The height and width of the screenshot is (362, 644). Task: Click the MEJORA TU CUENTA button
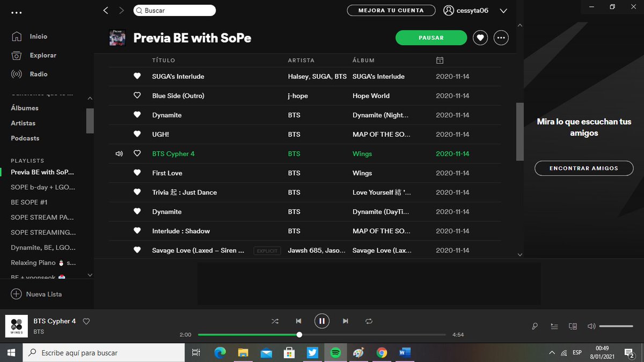(x=391, y=10)
